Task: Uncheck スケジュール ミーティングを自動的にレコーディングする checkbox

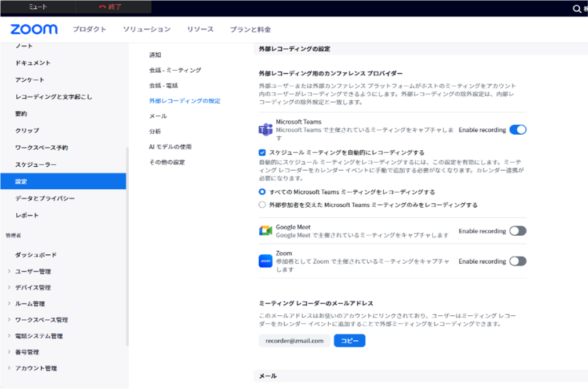Action: click(262, 153)
